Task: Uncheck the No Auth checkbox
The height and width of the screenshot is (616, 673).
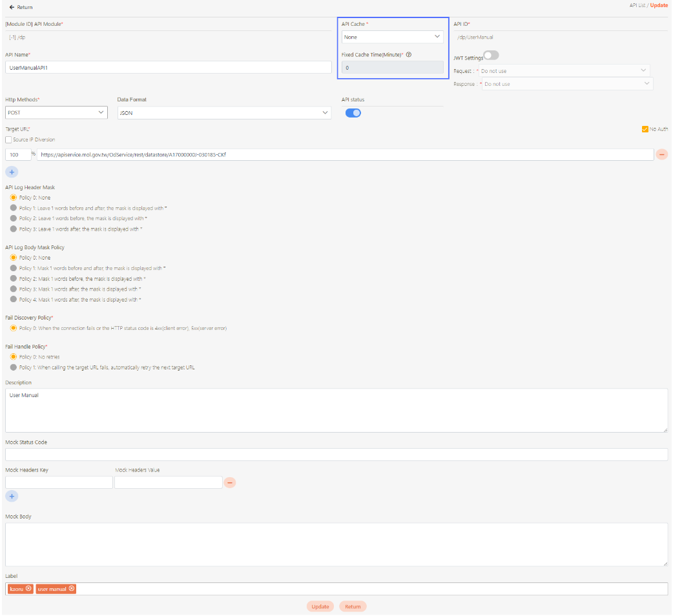Action: coord(645,129)
